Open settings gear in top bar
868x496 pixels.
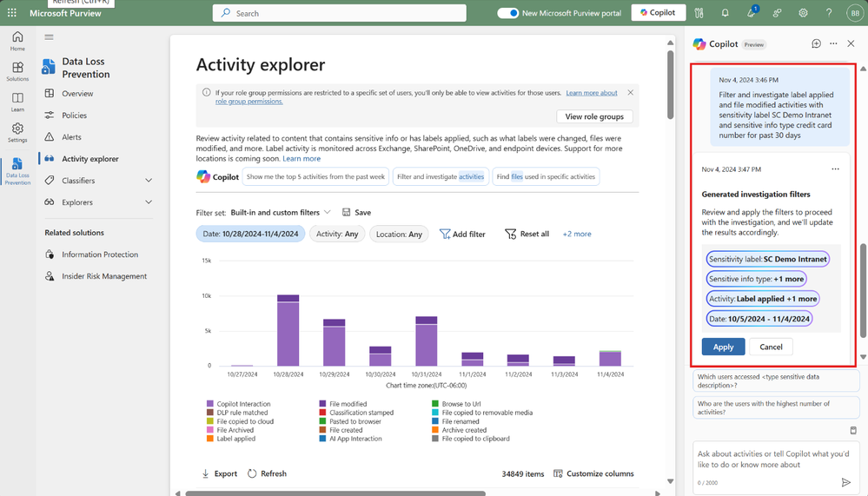803,13
